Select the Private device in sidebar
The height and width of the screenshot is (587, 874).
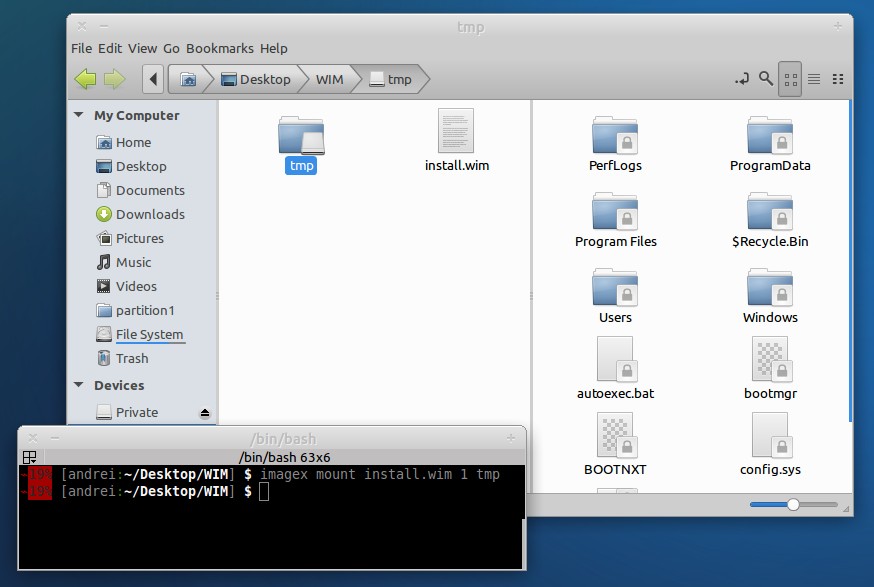coord(137,412)
